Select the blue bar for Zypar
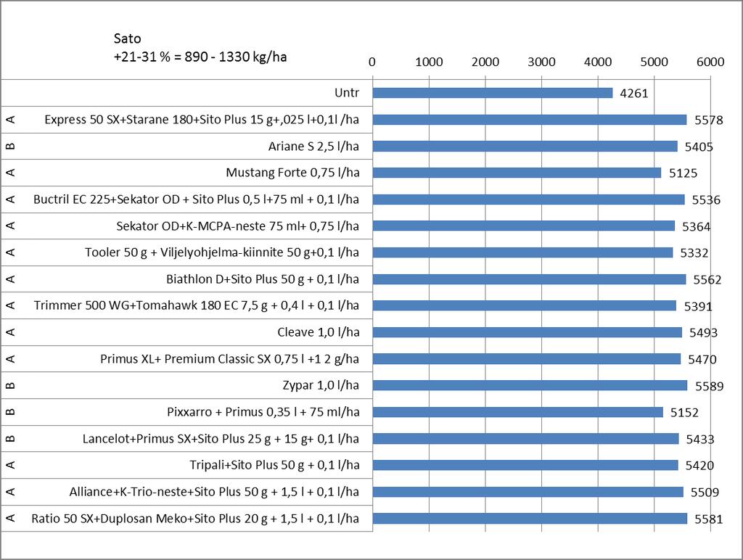Viewport: 743px width, 560px height. pos(530,385)
